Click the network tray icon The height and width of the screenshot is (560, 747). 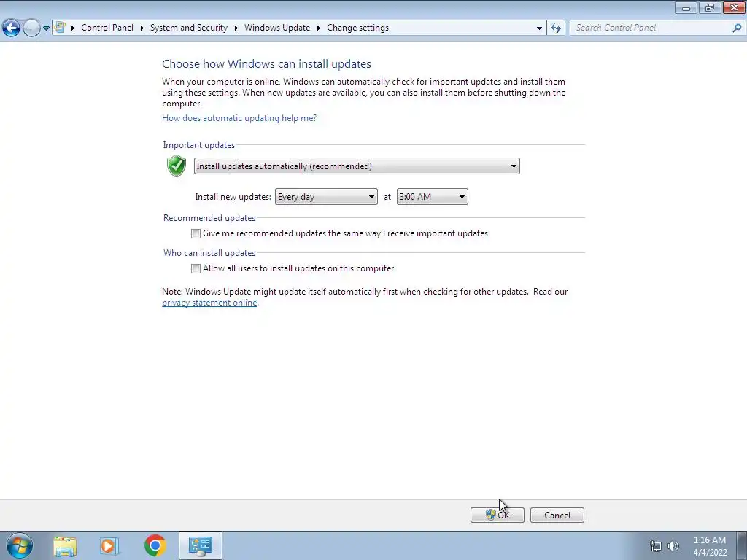pyautogui.click(x=656, y=547)
